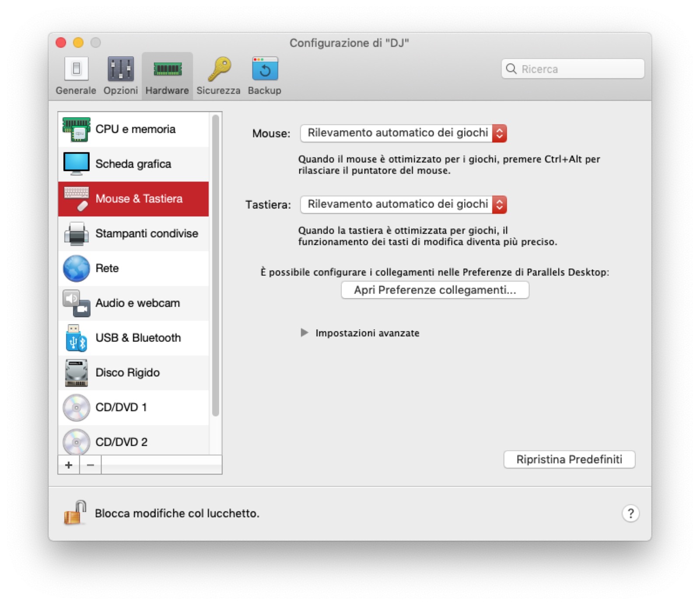Switch to the Opzioni tab label

click(x=121, y=91)
